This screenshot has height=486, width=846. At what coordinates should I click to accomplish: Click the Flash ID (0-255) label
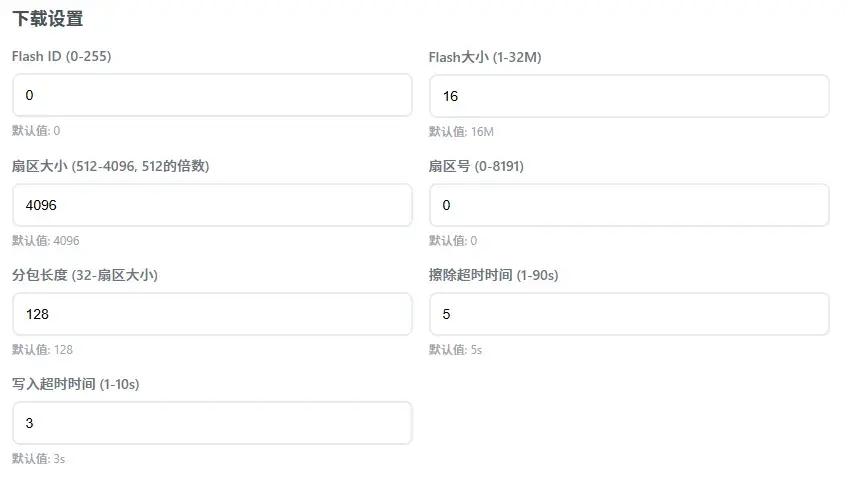(62, 57)
